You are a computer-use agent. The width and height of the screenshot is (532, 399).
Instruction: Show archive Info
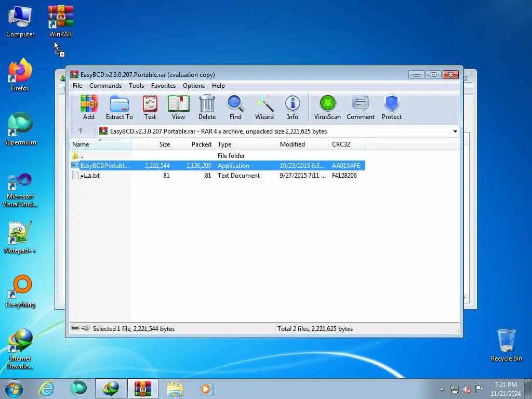(292, 107)
